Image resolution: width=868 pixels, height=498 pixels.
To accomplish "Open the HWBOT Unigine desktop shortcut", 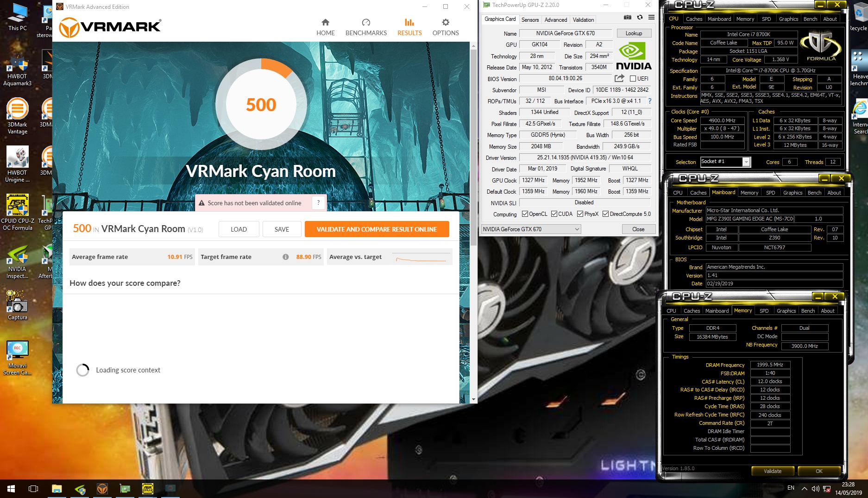I will tap(18, 165).
